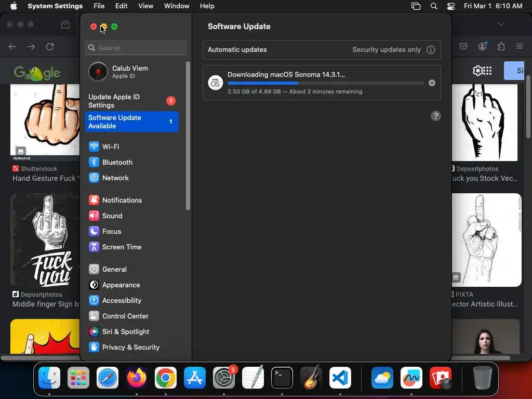Open the Window menu

(x=177, y=6)
